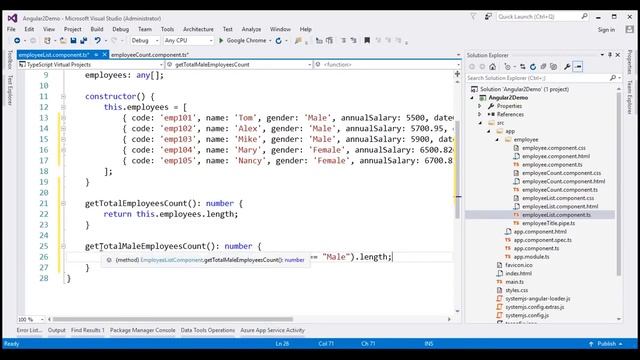Switch to the employeeCount.component.ts tab

coord(150,55)
